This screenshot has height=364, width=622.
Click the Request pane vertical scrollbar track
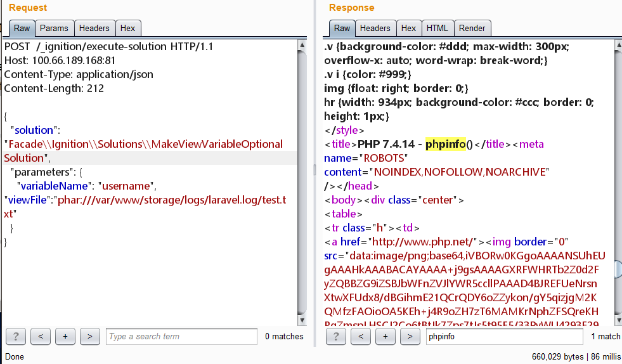click(x=302, y=183)
